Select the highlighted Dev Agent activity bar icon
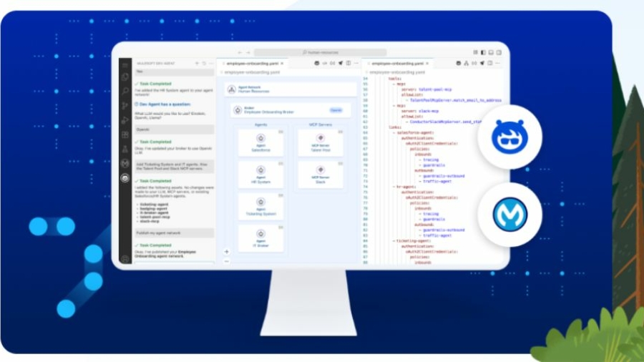Image resolution: width=644 pixels, height=362 pixels. [x=125, y=178]
